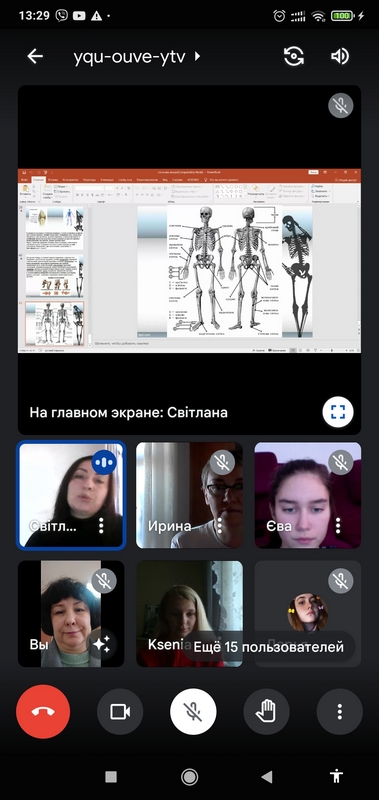Open more options menu in bottom bar
The height and width of the screenshot is (800, 379).
click(340, 711)
